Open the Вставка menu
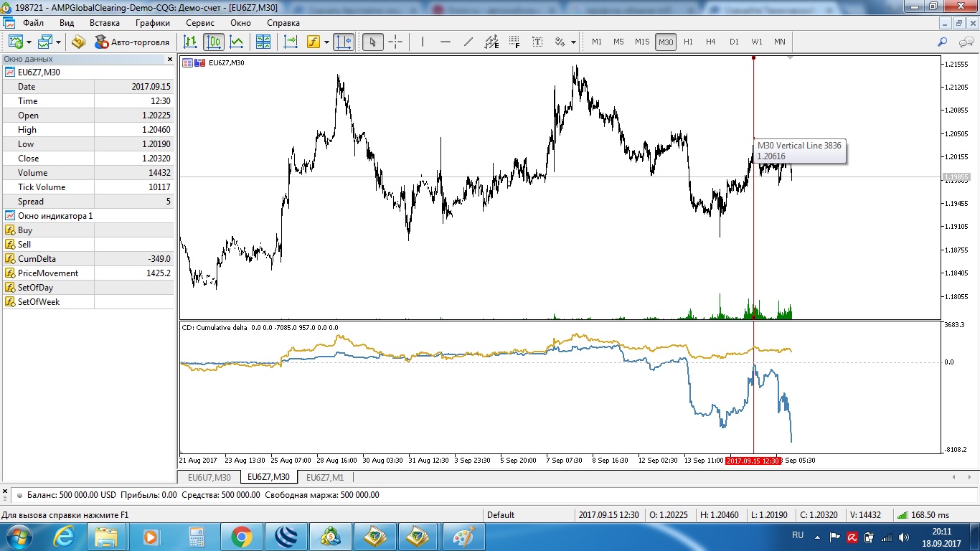 105,23
